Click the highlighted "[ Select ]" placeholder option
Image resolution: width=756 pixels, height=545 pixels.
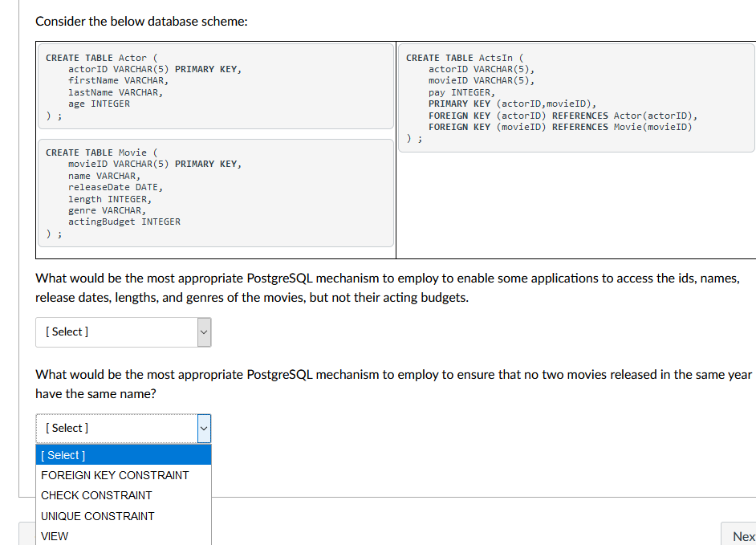pyautogui.click(x=63, y=454)
